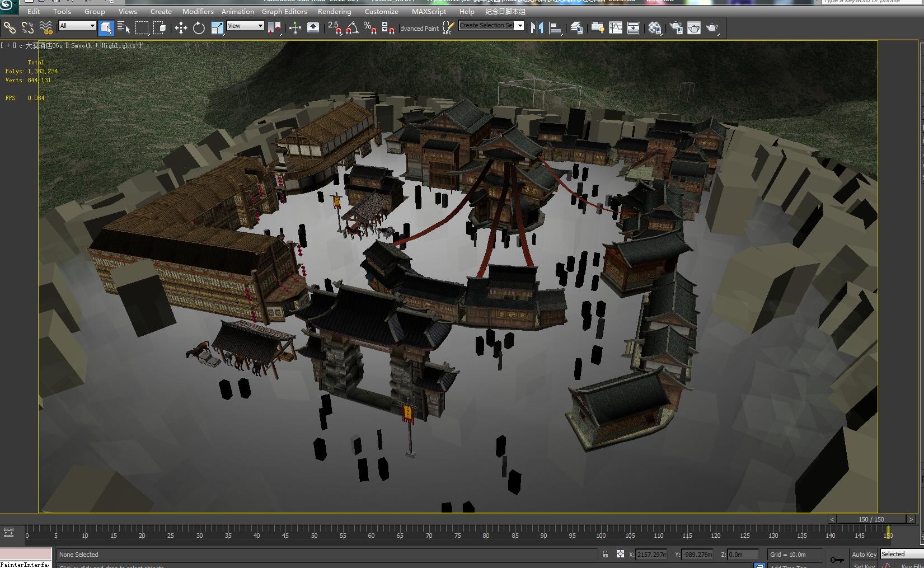Click the 3ds Max application button
The height and width of the screenshot is (568, 924).
[8, 7]
